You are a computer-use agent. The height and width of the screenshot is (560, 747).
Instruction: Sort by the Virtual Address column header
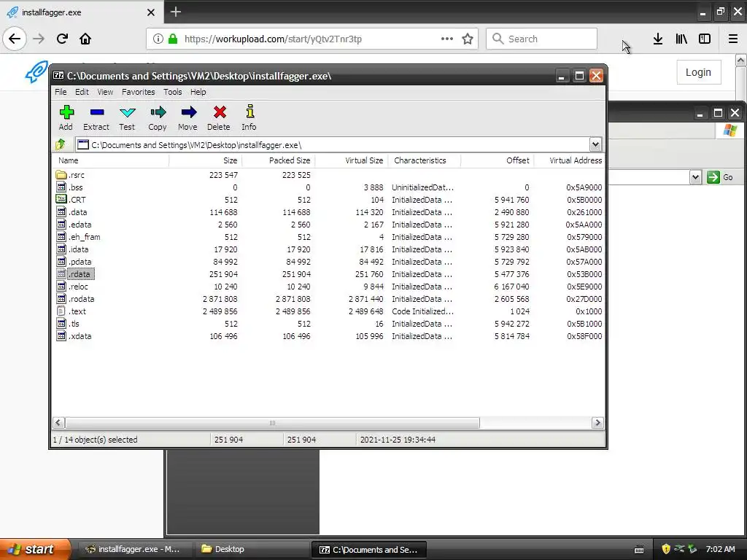click(570, 160)
